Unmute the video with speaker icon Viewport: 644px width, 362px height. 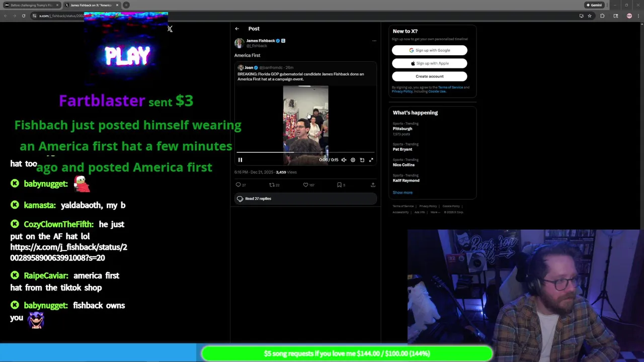coord(344,160)
